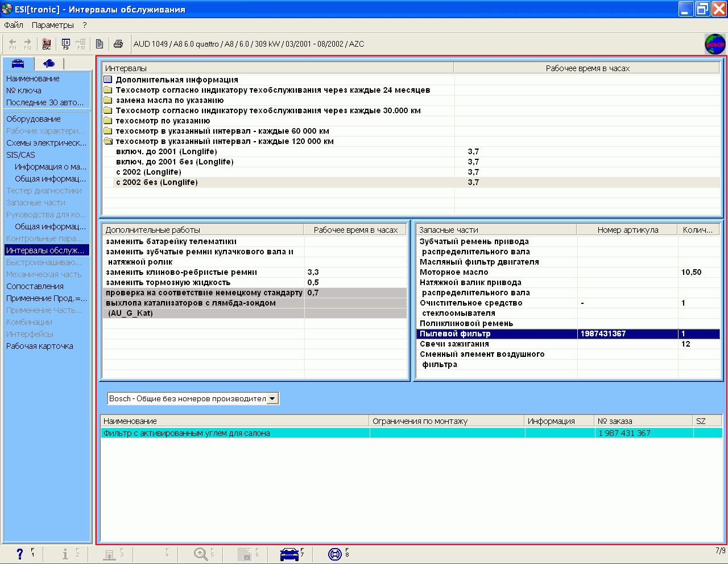Image resolution: width=728 pixels, height=564 pixels.
Task: Click the F3 bottom bar icon
Action: pyautogui.click(x=110, y=554)
